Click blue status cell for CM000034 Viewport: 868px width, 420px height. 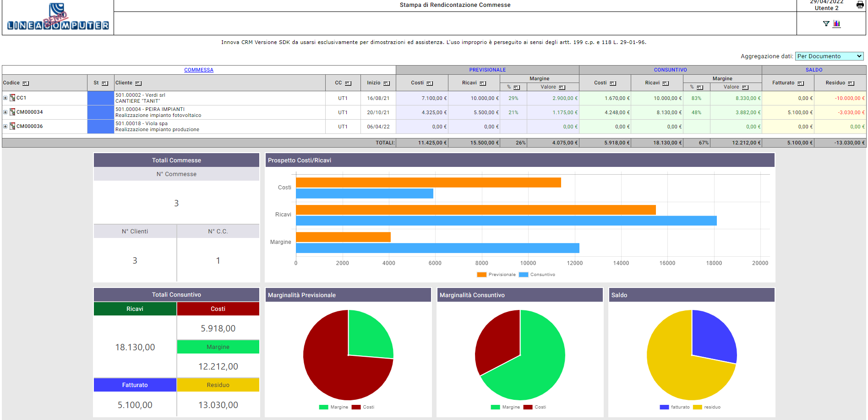[x=100, y=112]
